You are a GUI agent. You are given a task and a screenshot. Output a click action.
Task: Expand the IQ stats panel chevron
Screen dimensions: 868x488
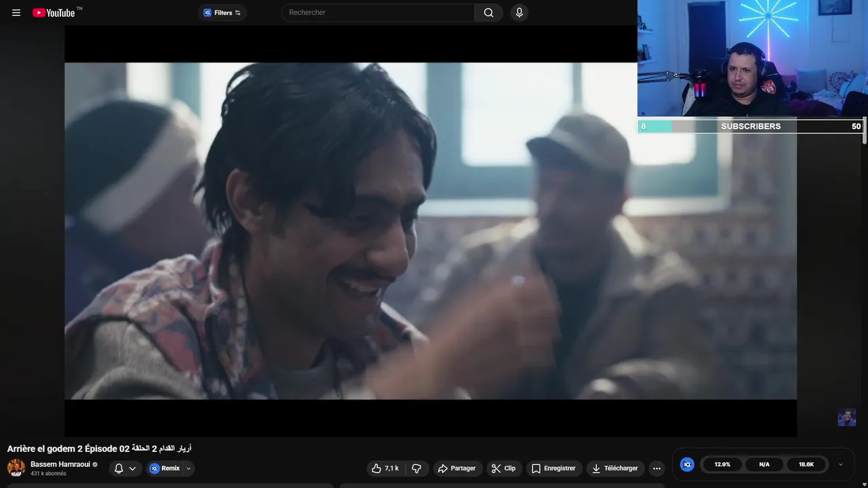pos(841,464)
